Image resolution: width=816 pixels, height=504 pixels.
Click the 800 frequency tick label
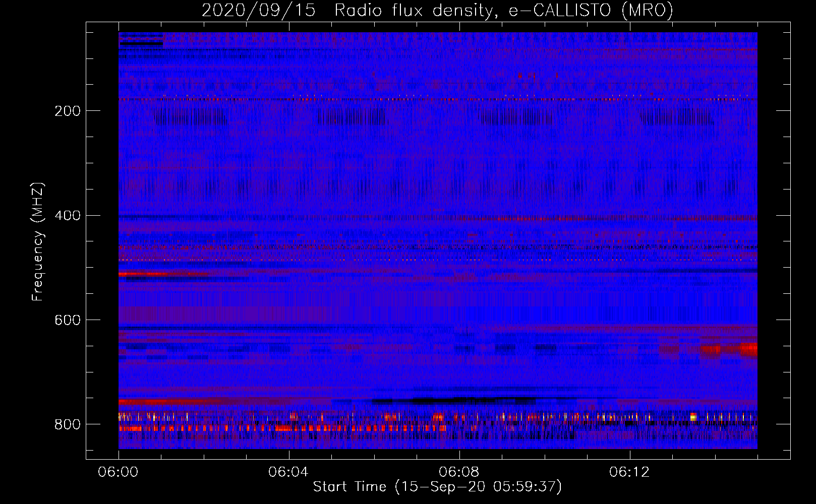pos(68,425)
